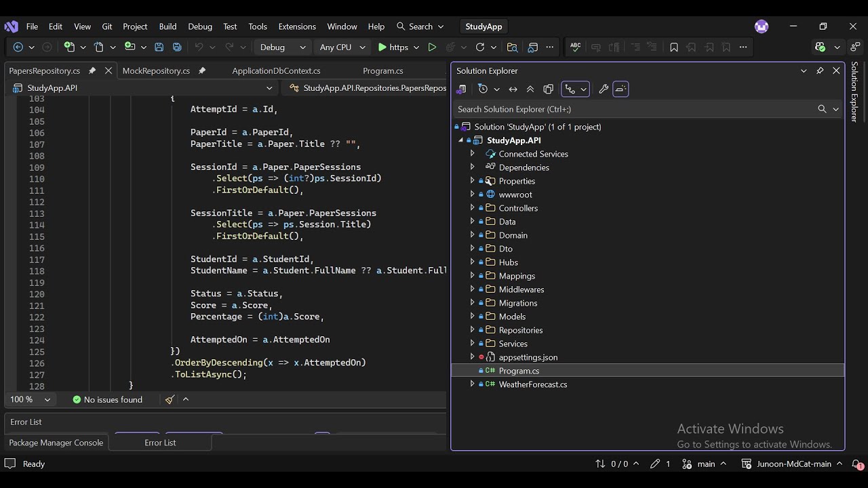
Task: Select the Middlewares folder in Solution Explorer
Action: [x=521, y=289]
